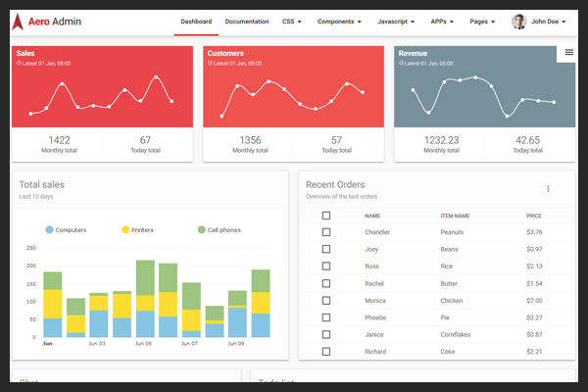Click the Jun 09 axis label
The height and width of the screenshot is (392, 588).
[x=236, y=343]
